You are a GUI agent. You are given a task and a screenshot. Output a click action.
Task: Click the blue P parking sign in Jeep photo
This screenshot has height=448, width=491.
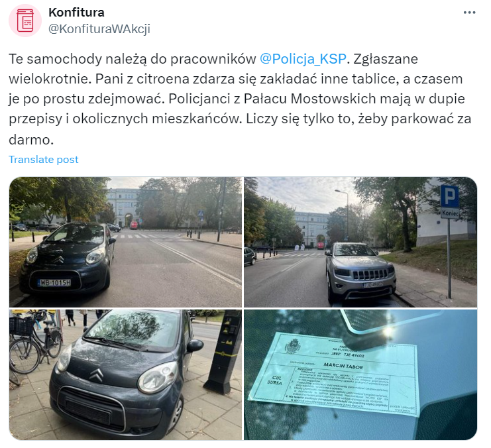[450, 197]
